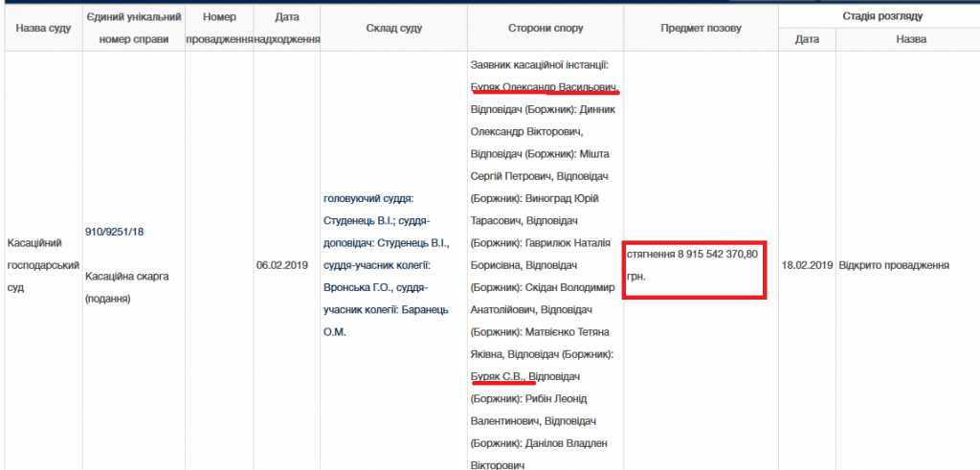Click the "Дата надходження" column header
Screen dimensions: 980x470
pyautogui.click(x=286, y=29)
